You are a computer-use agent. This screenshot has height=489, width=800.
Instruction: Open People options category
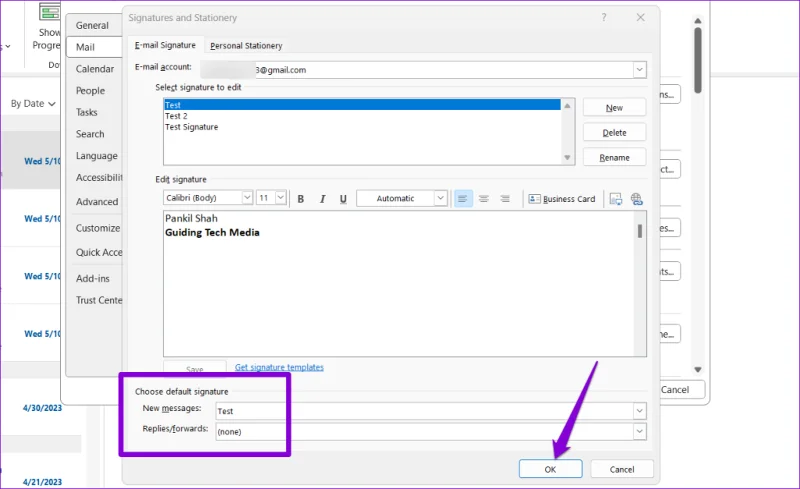[x=90, y=91]
